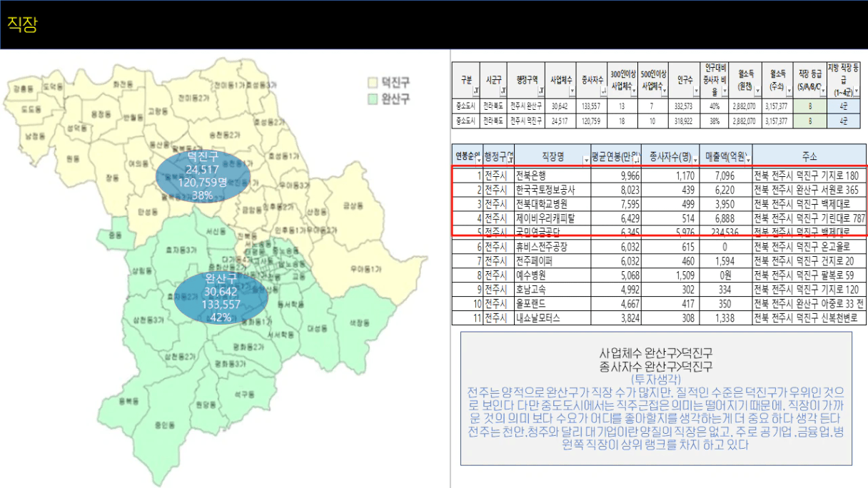
Task: Open the 월소득(원천) filter dropdown
Action: (x=757, y=92)
